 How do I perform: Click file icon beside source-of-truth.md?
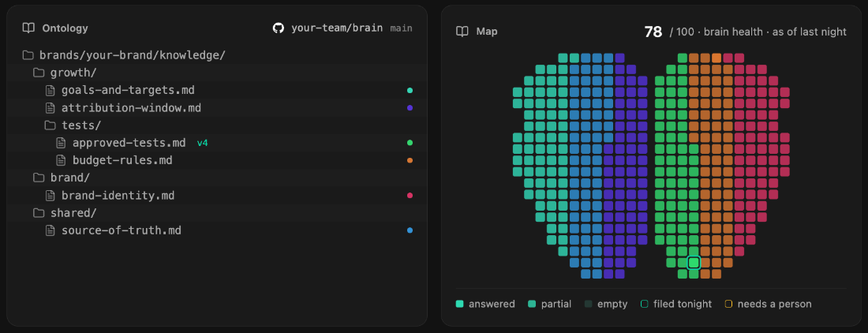(x=51, y=230)
